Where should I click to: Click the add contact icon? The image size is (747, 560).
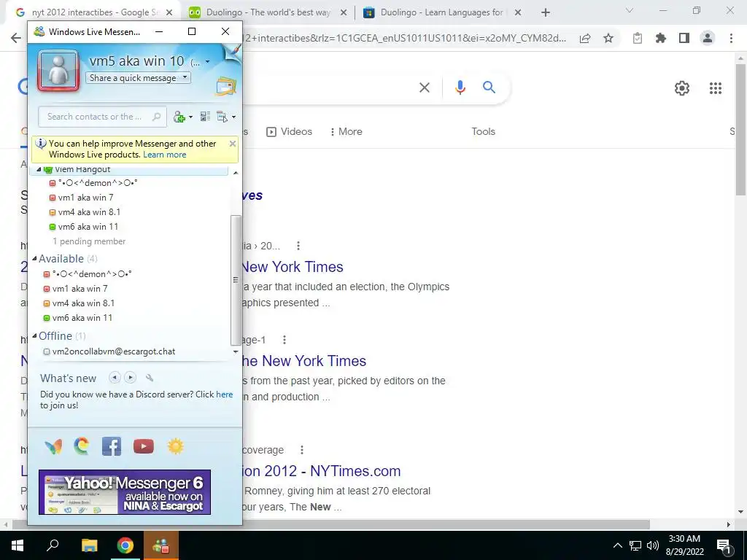tap(179, 117)
